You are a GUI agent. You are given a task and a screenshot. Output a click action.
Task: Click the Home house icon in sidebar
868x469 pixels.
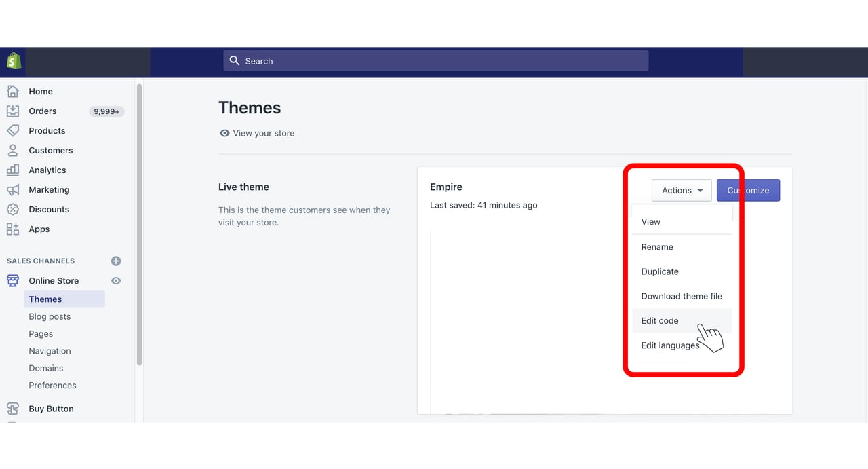[13, 91]
